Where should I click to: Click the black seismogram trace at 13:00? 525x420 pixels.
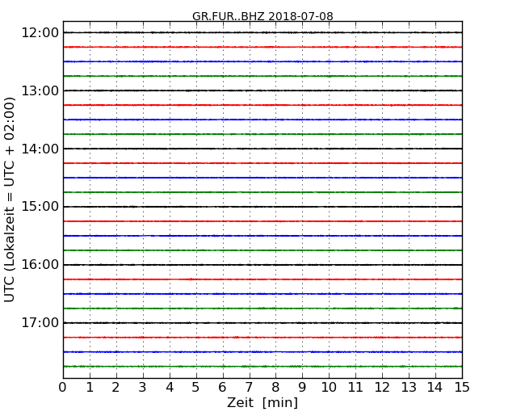pos(262,90)
